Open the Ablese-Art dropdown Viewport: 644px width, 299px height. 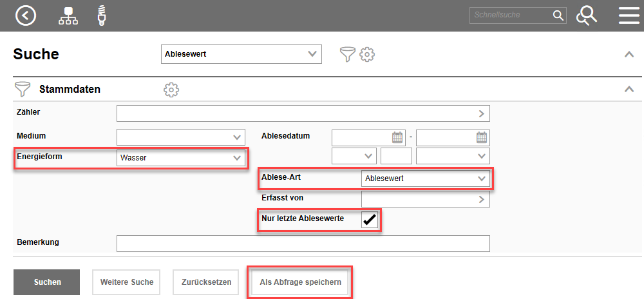(426, 178)
